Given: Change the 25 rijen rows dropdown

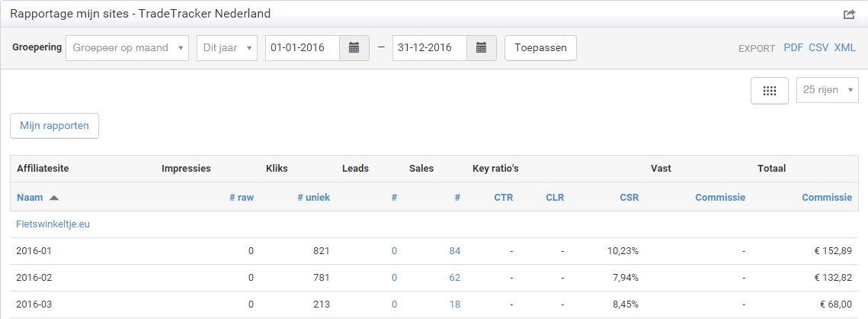Looking at the screenshot, I should pos(828,90).
